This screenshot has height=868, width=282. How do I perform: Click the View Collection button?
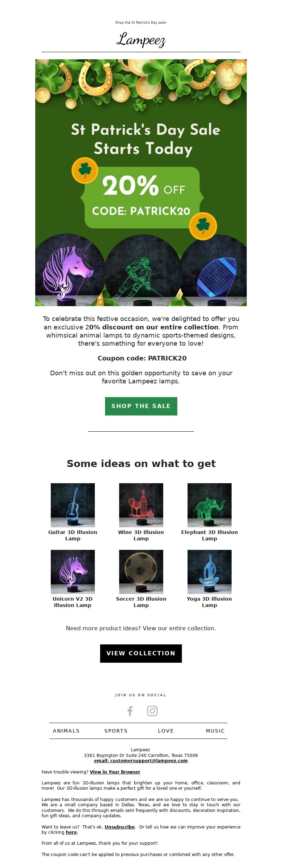pos(141,654)
